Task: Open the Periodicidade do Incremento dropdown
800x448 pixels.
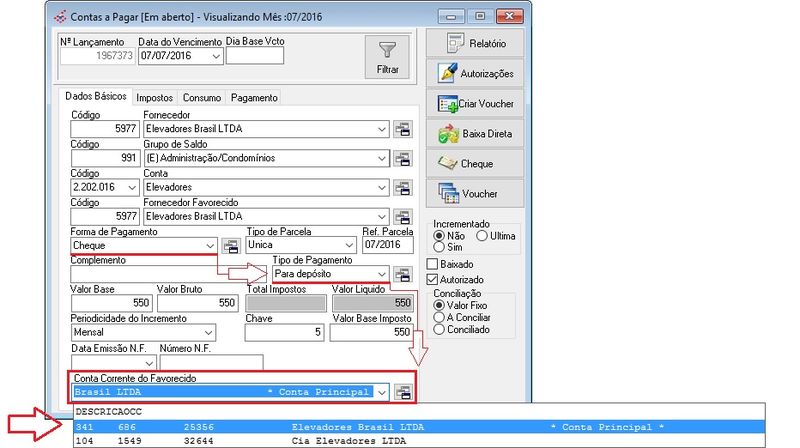Action: [208, 332]
